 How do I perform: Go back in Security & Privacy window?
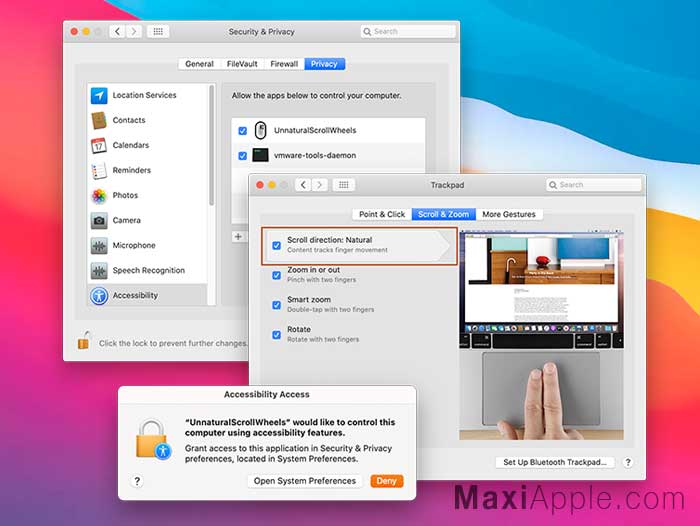pos(117,31)
